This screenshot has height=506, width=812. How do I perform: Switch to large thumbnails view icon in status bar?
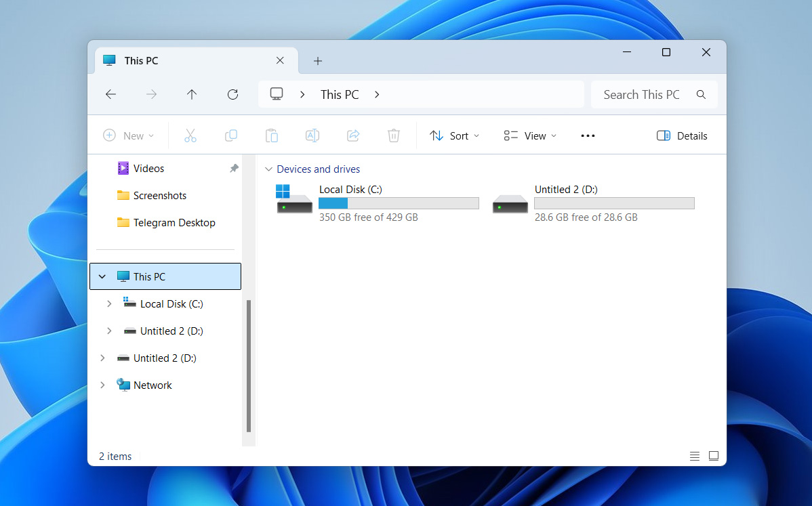coord(714,456)
